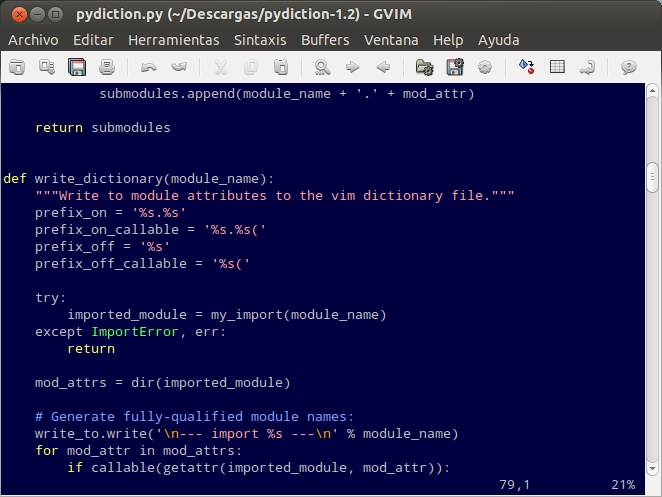Screen dimensions: 662x497
Task: Click the Paste clipboard icon
Action: 281,67
